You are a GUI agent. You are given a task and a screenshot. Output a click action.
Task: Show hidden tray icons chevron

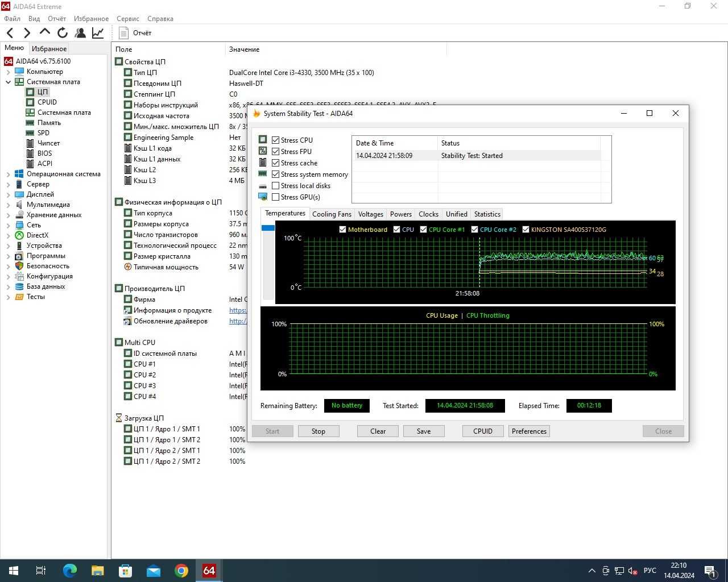(591, 571)
